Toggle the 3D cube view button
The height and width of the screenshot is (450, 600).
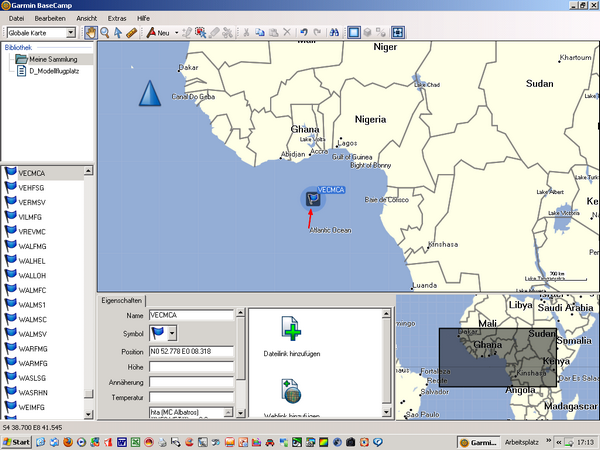(x=367, y=33)
